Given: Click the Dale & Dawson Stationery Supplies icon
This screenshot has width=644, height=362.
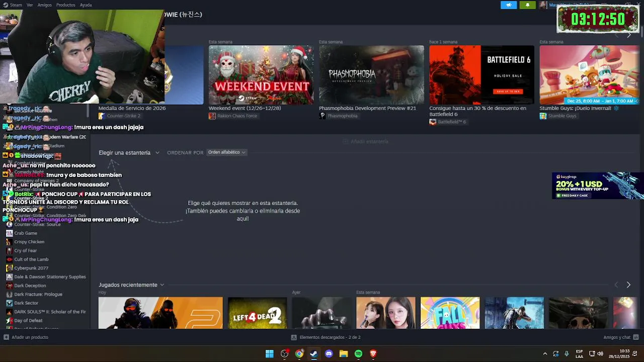Looking at the screenshot, I should pos(9,277).
